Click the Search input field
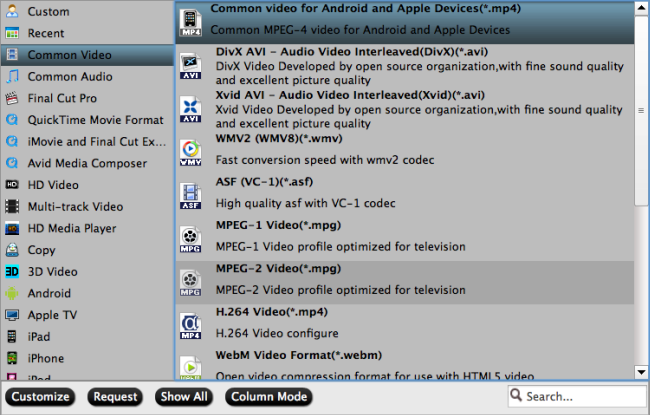Viewport: 650px width, 415px height. click(577, 396)
